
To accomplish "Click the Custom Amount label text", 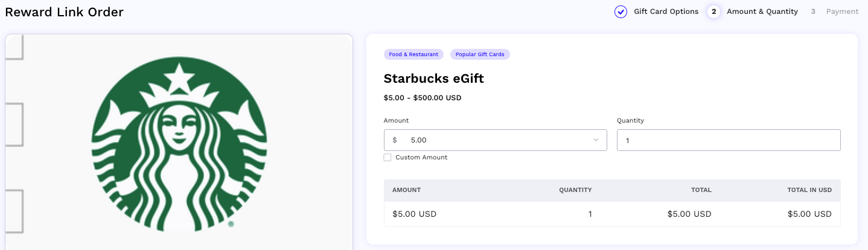I will point(421,158).
